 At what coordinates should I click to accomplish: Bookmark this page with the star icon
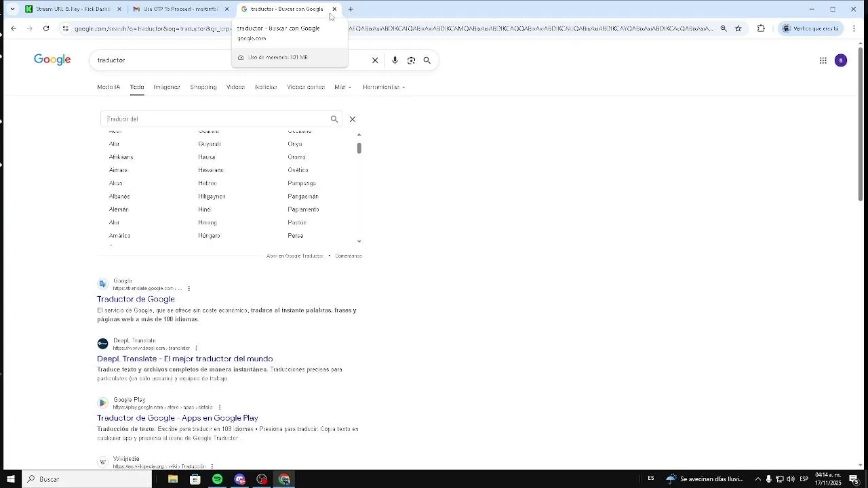pyautogui.click(x=738, y=28)
